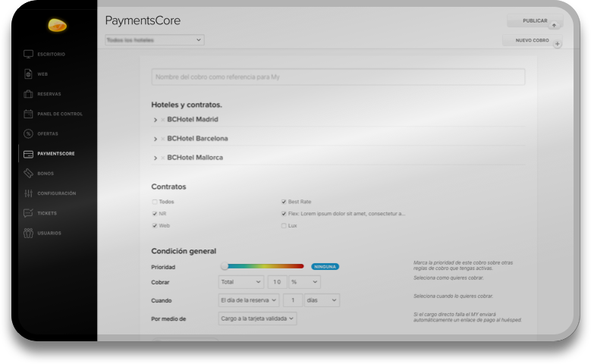Uncheck the Best Rate checkbox
The image size is (591, 364).
284,202
